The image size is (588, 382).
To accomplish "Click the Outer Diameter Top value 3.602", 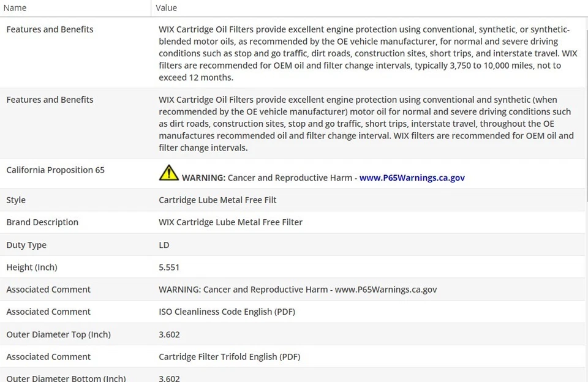I will point(169,334).
